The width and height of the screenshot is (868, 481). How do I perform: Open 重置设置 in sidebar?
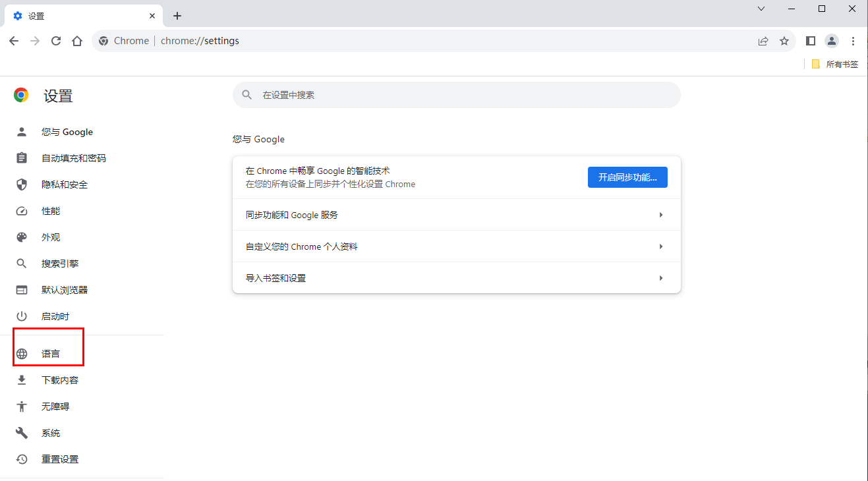click(60, 459)
